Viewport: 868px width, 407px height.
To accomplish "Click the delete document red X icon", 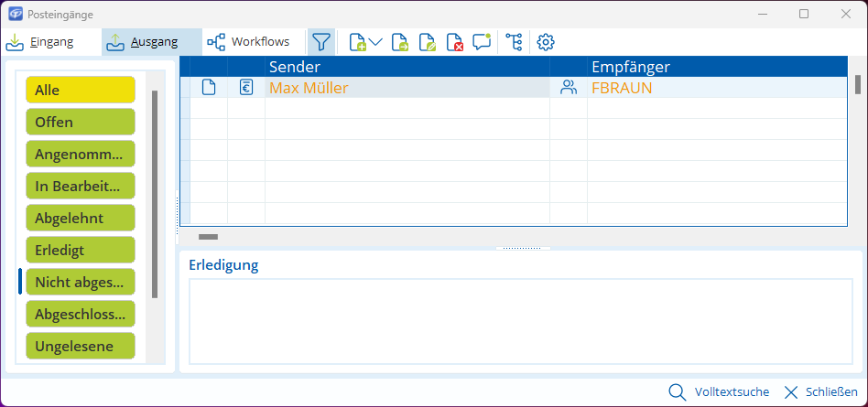I will pos(455,42).
